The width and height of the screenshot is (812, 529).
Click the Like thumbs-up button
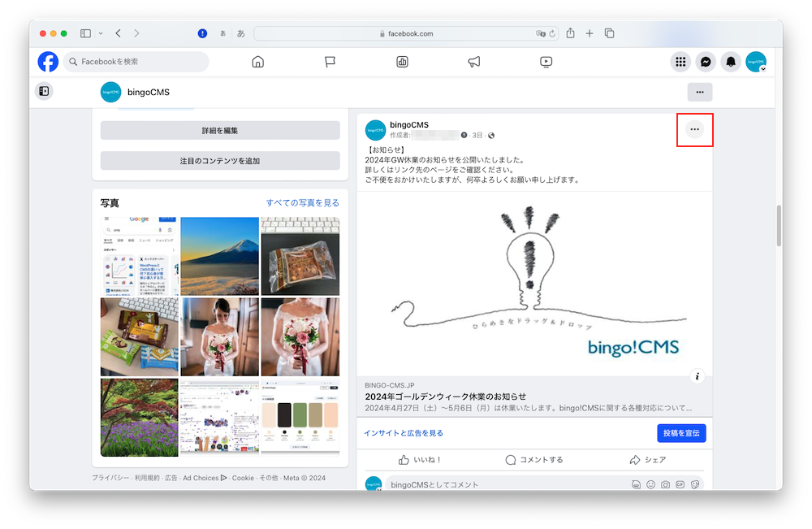pos(419,460)
